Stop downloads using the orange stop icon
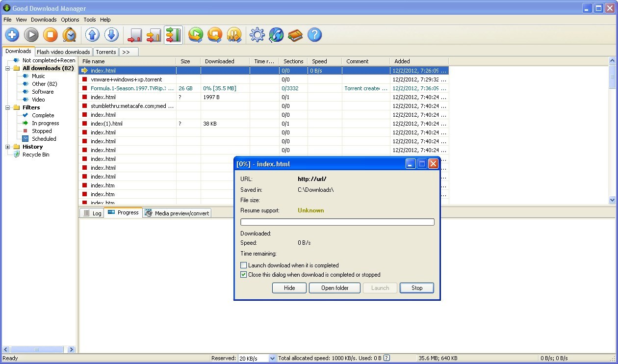This screenshot has height=364, width=618. 51,35
